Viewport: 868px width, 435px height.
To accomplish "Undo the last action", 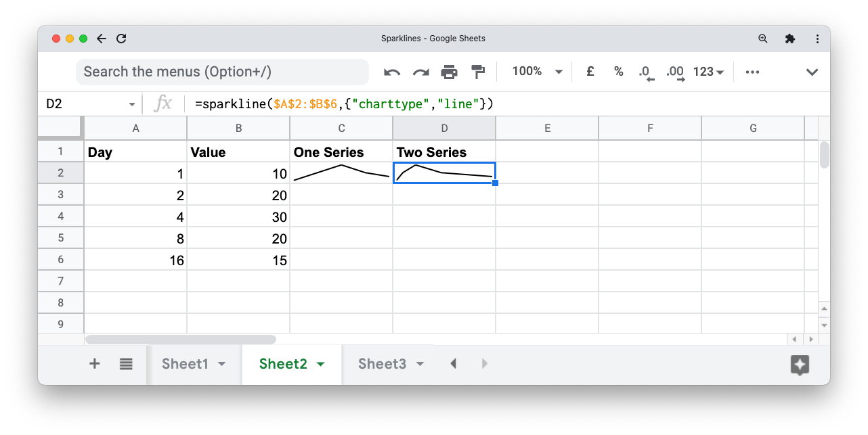I will (392, 71).
